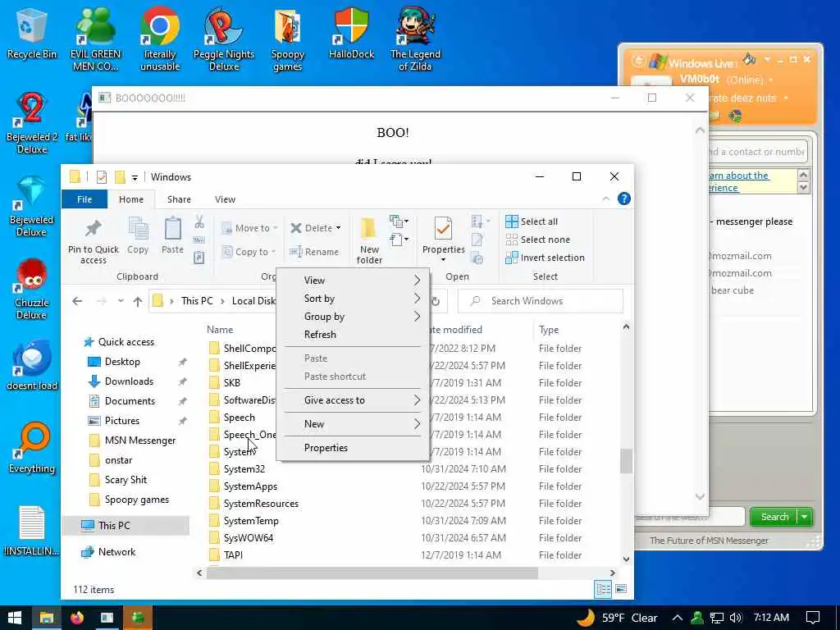Collapse the Explorer ribbon with the chevron

pos(606,199)
